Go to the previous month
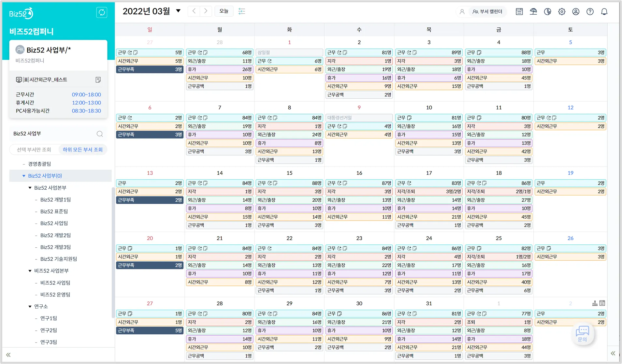The image size is (622, 364). pyautogui.click(x=194, y=11)
